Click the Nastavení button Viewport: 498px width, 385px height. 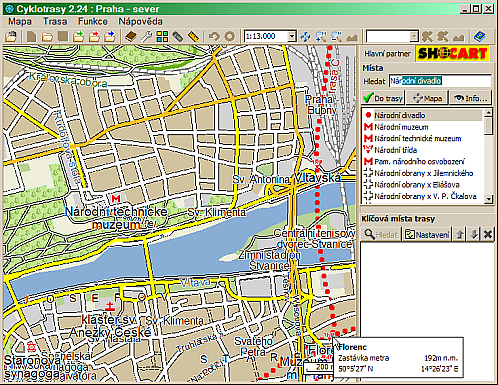pos(427,235)
